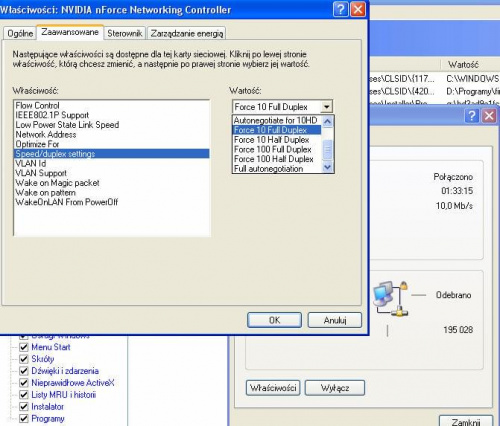Click the 10,0 Mb/s speed value
Image resolution: width=500 pixels, height=426 pixels.
click(454, 206)
